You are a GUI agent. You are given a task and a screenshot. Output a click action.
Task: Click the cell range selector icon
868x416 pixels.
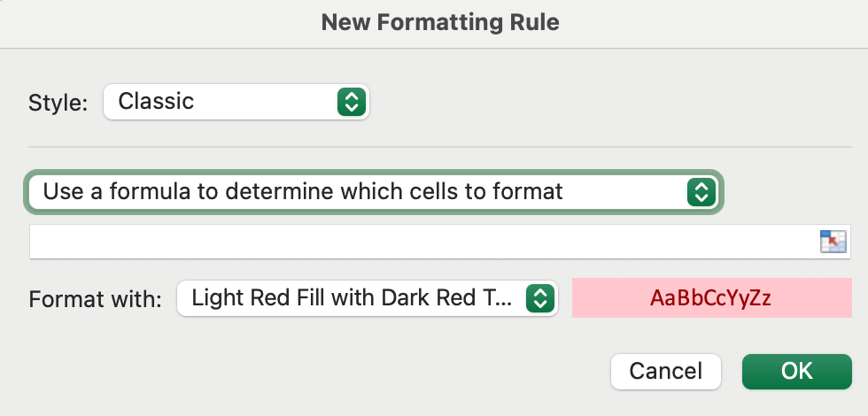(x=833, y=242)
